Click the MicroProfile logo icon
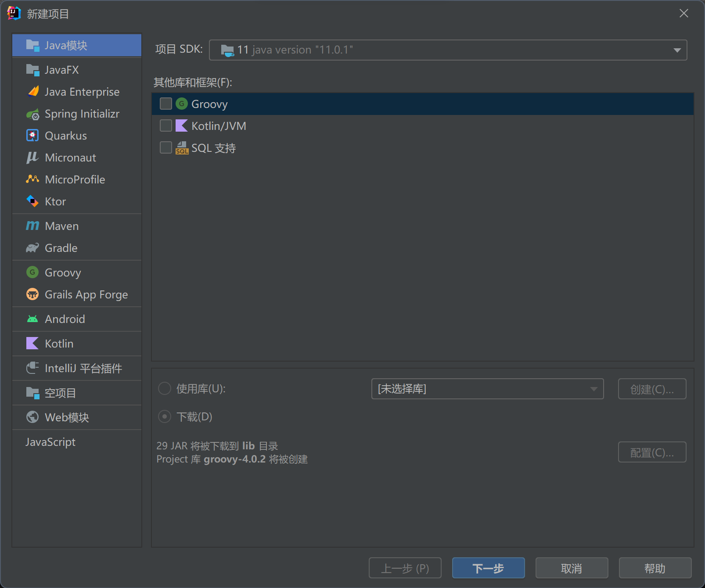Viewport: 705px width, 588px height. click(32, 179)
